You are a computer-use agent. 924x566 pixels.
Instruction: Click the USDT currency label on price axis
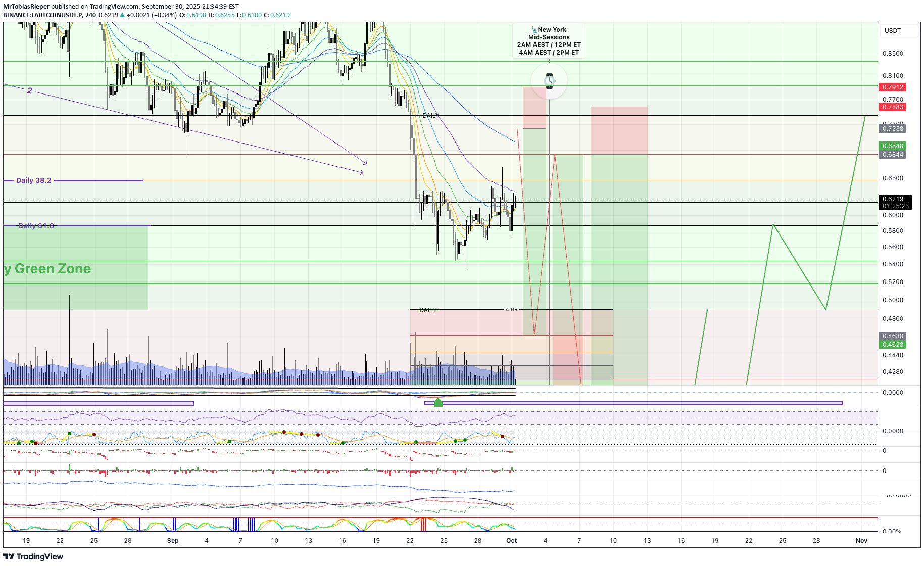click(893, 31)
